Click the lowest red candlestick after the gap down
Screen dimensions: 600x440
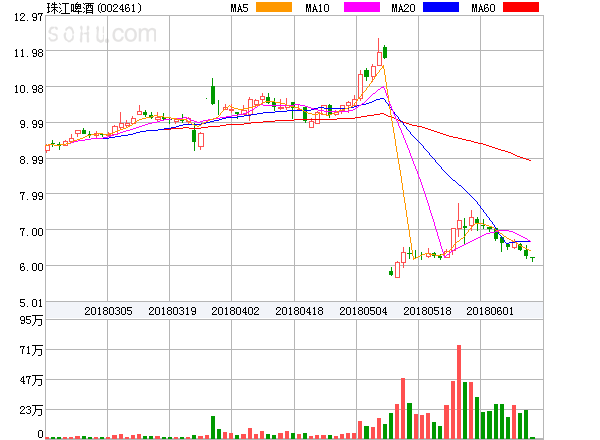point(397,270)
